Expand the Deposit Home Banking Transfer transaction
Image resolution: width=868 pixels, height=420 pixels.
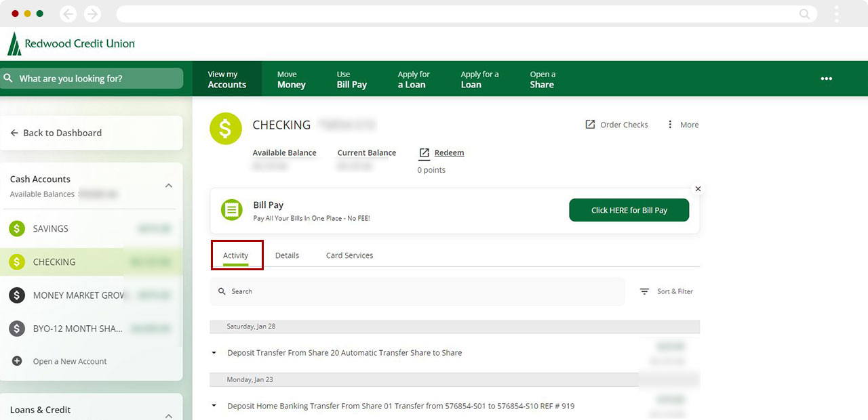214,406
